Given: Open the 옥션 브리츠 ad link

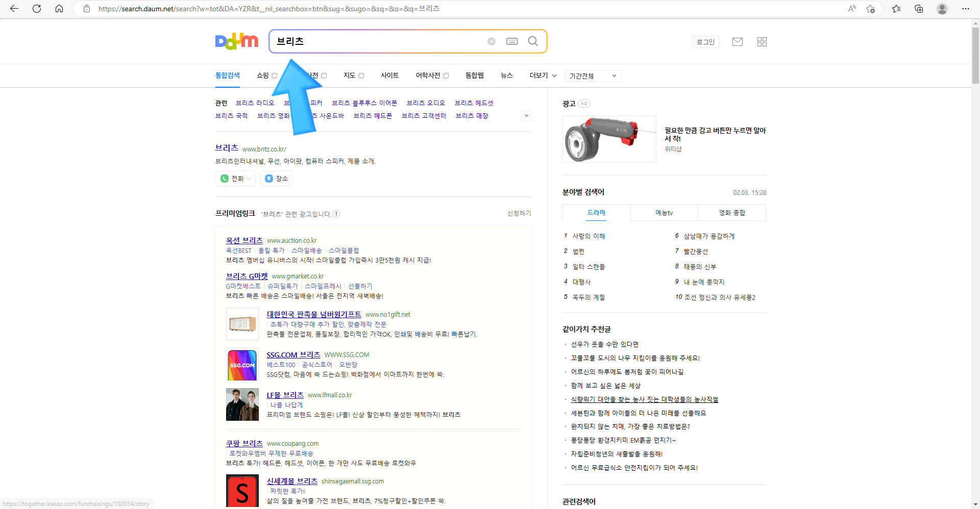Looking at the screenshot, I should (244, 240).
